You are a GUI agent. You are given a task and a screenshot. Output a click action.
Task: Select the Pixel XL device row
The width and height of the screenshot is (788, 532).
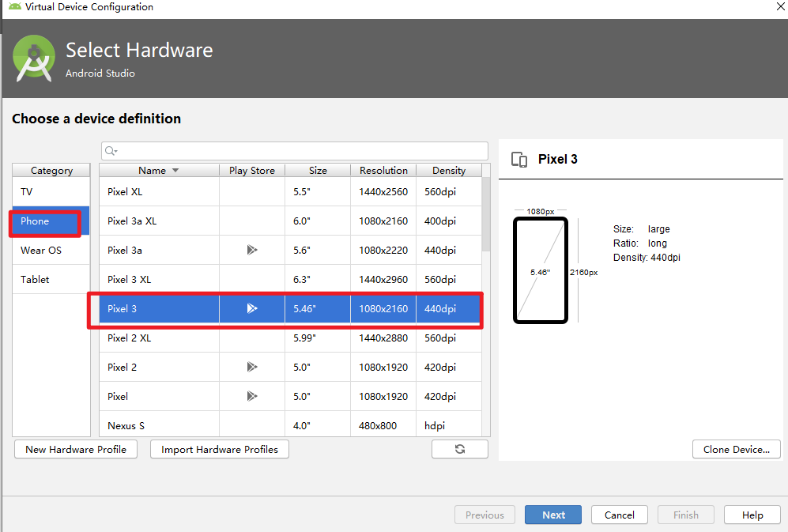point(290,191)
